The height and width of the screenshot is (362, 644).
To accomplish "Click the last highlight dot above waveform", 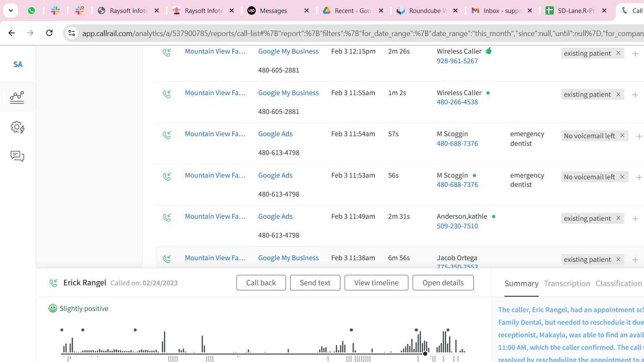I will point(448,330).
